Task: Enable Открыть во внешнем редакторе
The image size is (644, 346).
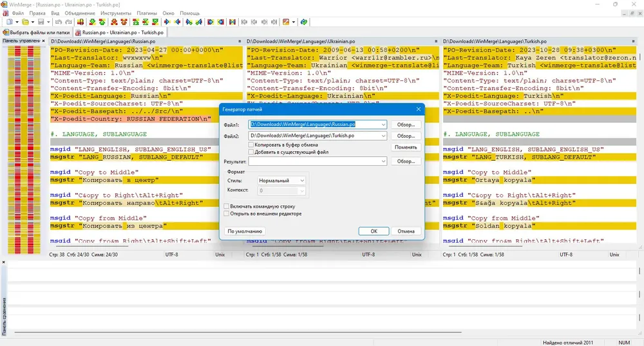Action: pyautogui.click(x=226, y=214)
